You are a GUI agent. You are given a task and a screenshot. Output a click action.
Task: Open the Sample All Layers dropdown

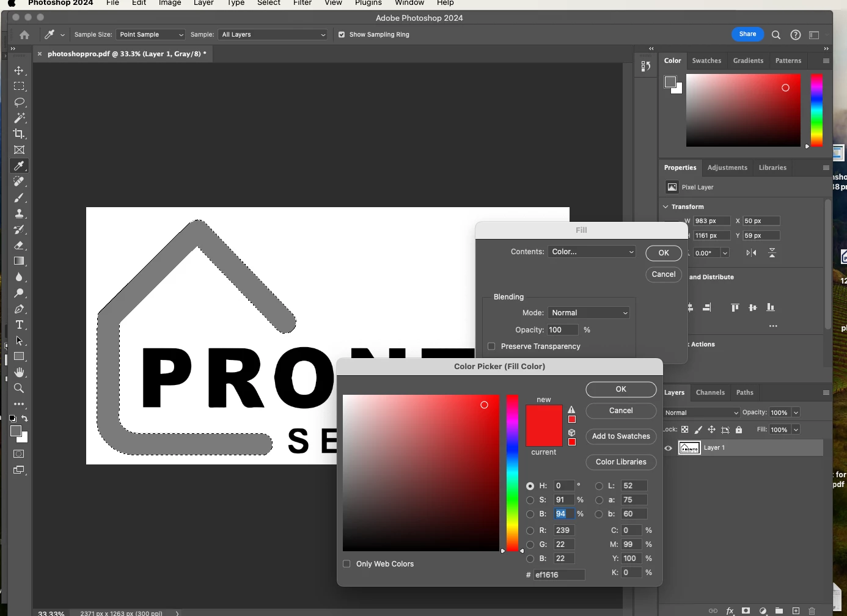(273, 35)
